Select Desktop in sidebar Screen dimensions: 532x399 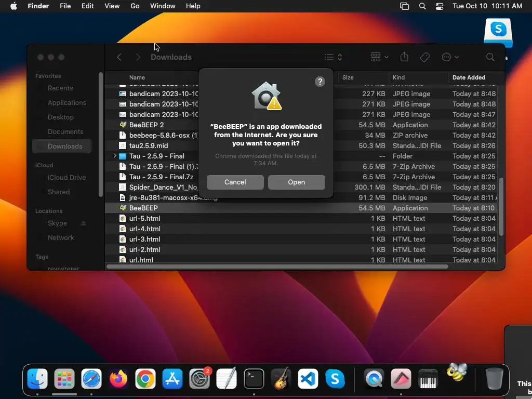(62, 117)
